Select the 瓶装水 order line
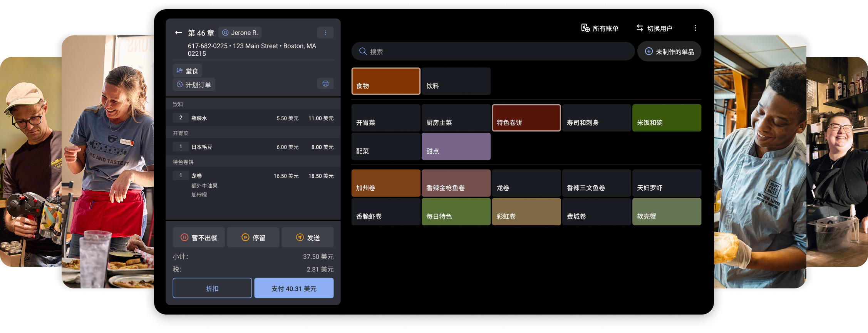This screenshot has width=868, height=333. pyautogui.click(x=253, y=118)
